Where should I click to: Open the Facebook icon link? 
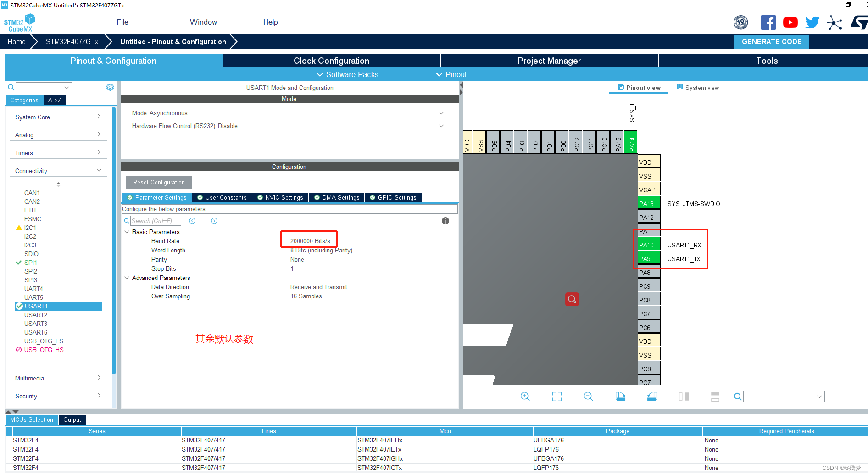768,22
